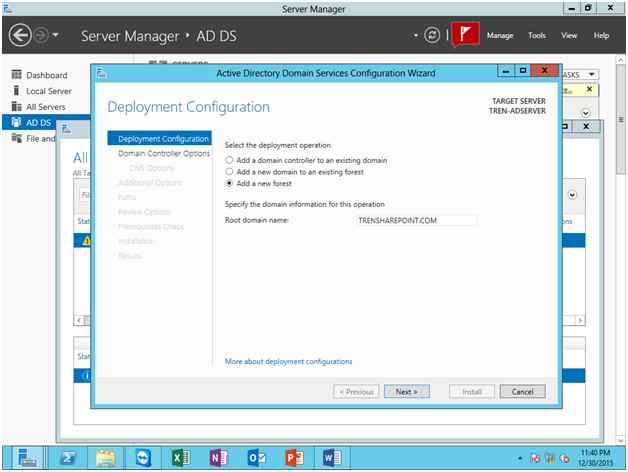Image resolution: width=628 pixels, height=472 pixels.
Task: Click Server Manager taskbar icon
Action: point(27,458)
